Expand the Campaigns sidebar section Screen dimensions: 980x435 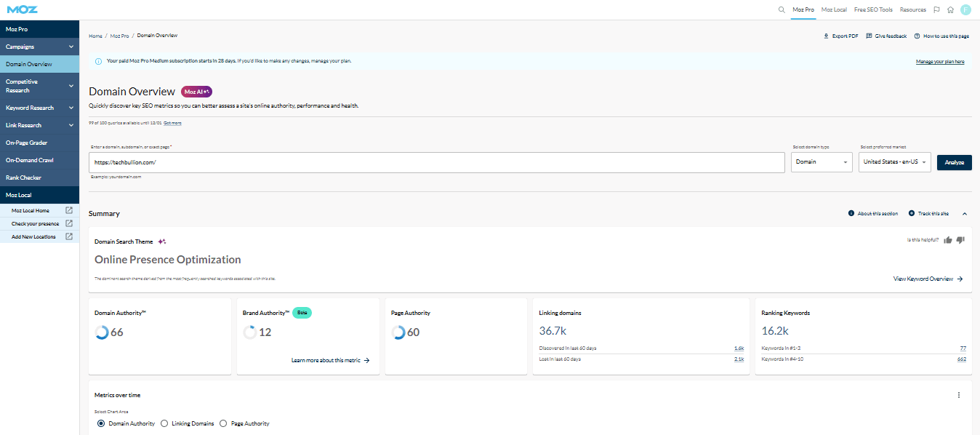pos(39,47)
